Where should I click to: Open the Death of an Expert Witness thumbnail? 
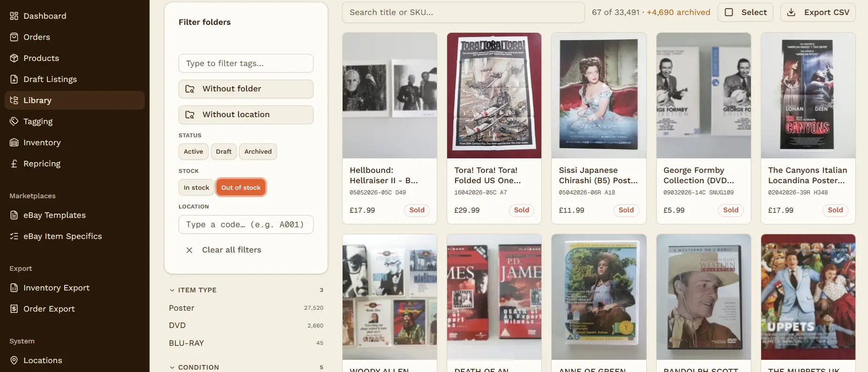494,297
